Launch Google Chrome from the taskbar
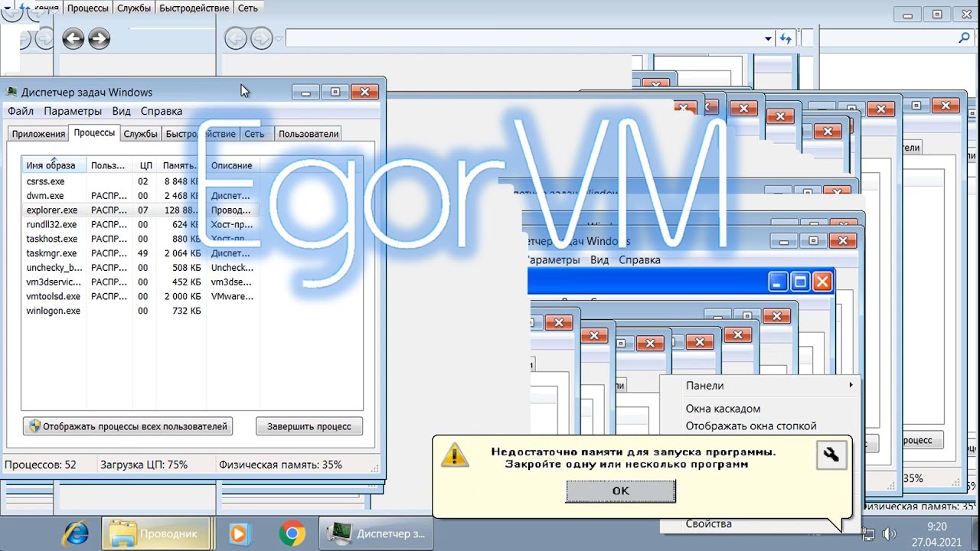 [292, 533]
